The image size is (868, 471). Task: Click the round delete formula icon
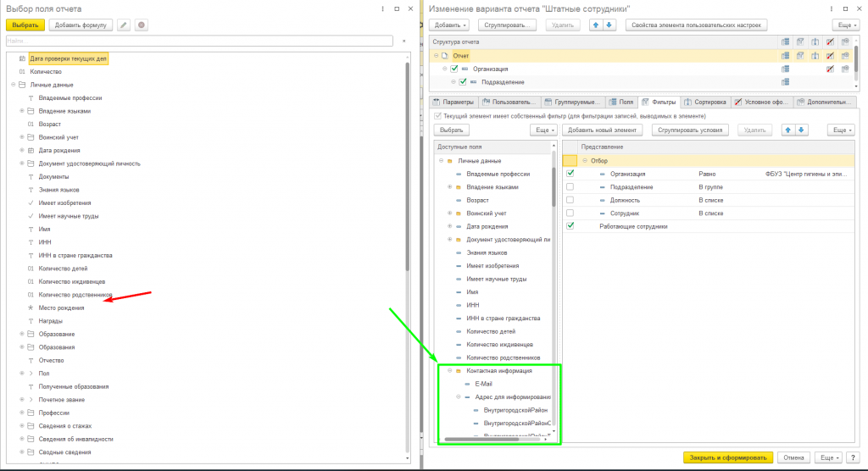(x=142, y=25)
